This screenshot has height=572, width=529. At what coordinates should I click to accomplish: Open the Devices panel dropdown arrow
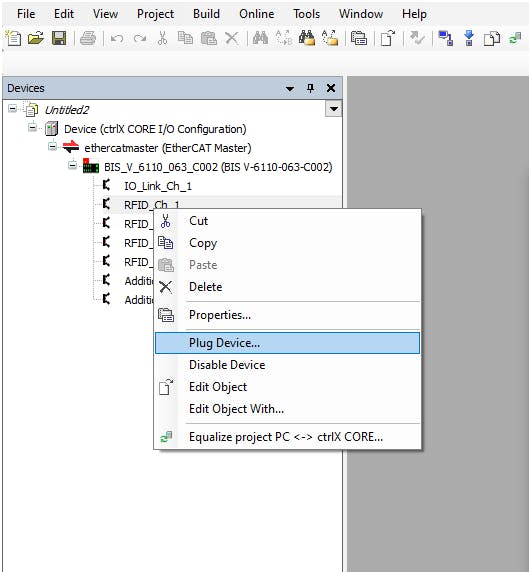tap(290, 88)
